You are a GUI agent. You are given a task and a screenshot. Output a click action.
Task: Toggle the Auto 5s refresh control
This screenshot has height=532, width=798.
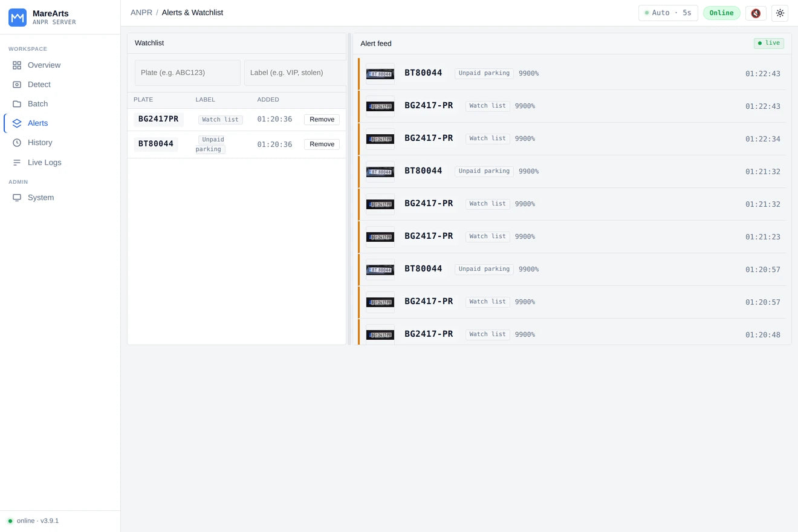(x=668, y=13)
